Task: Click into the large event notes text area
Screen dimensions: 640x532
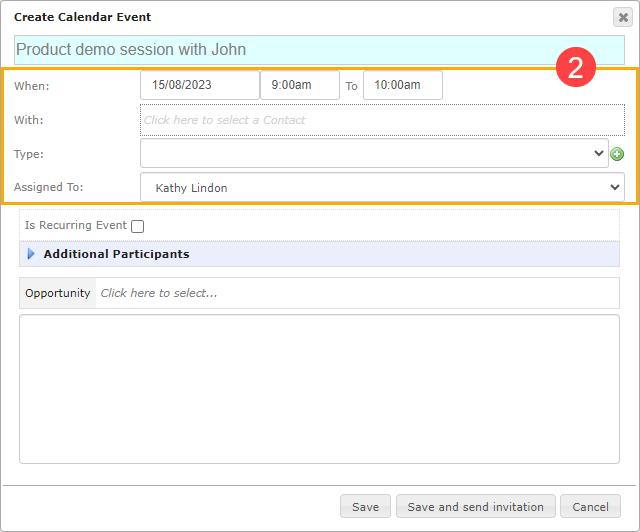Action: pyautogui.click(x=319, y=389)
